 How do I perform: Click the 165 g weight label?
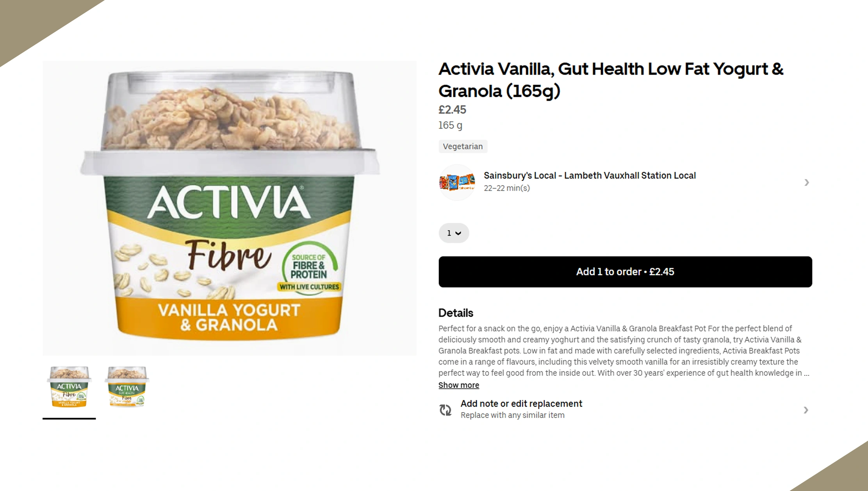(450, 125)
